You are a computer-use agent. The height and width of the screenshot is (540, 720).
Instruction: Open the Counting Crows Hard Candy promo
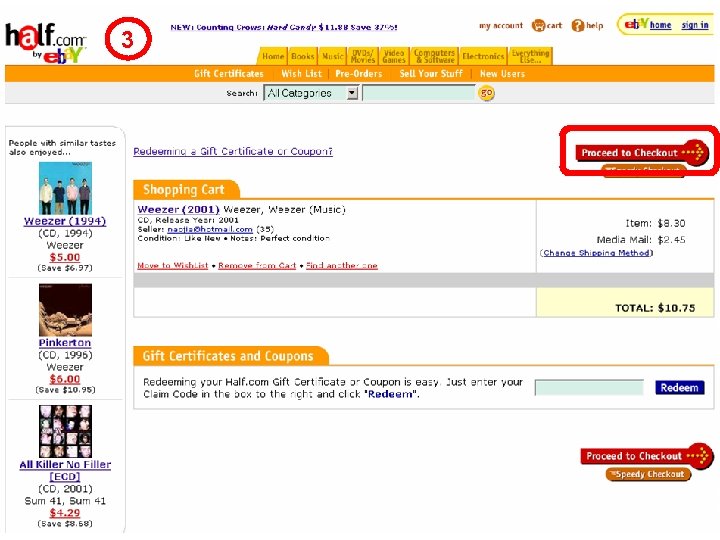click(284, 27)
